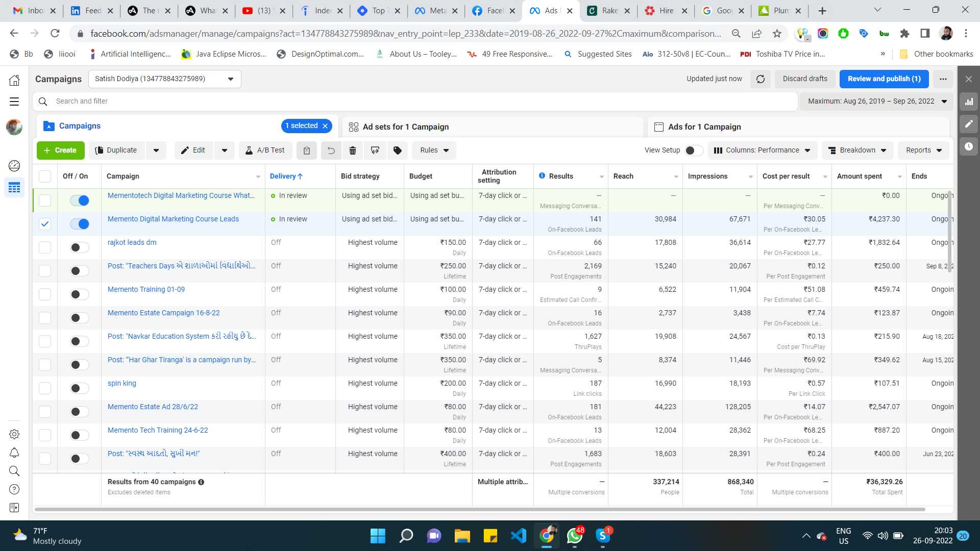The image size is (980, 551).
Task: Open the ad account selector Satish Dodiya dropdown
Action: click(x=164, y=79)
